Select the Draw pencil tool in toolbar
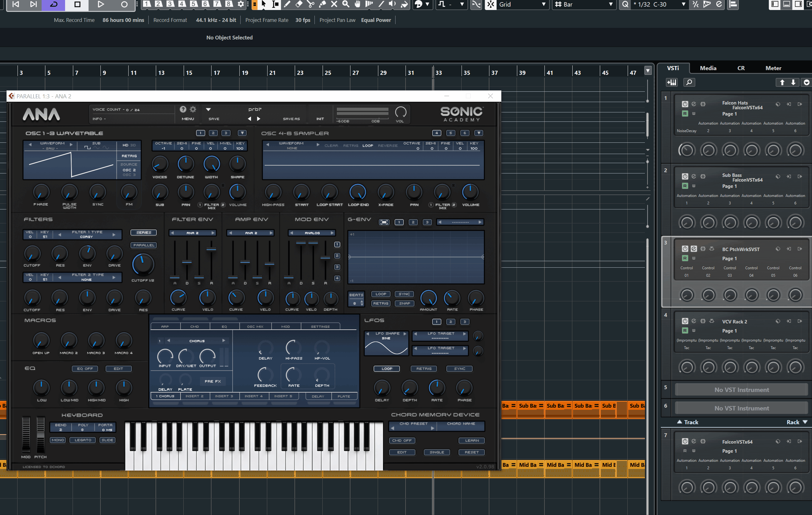The width and height of the screenshot is (812, 515). tap(287, 4)
